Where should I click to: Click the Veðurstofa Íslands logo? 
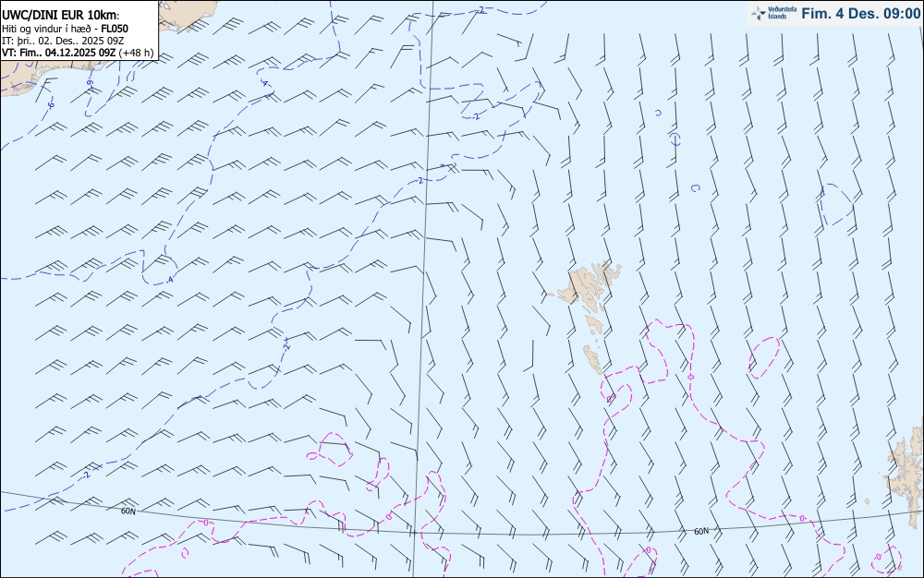coord(773,13)
